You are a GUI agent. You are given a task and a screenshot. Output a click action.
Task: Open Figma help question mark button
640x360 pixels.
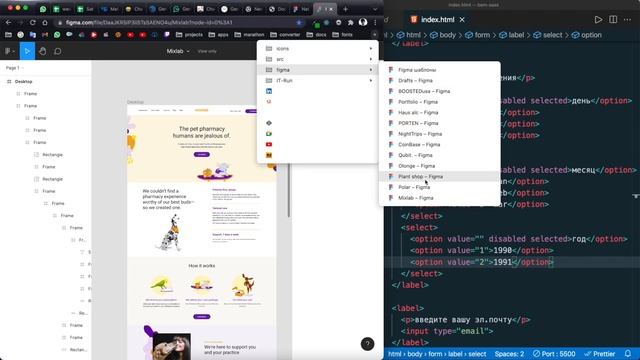tap(367, 344)
